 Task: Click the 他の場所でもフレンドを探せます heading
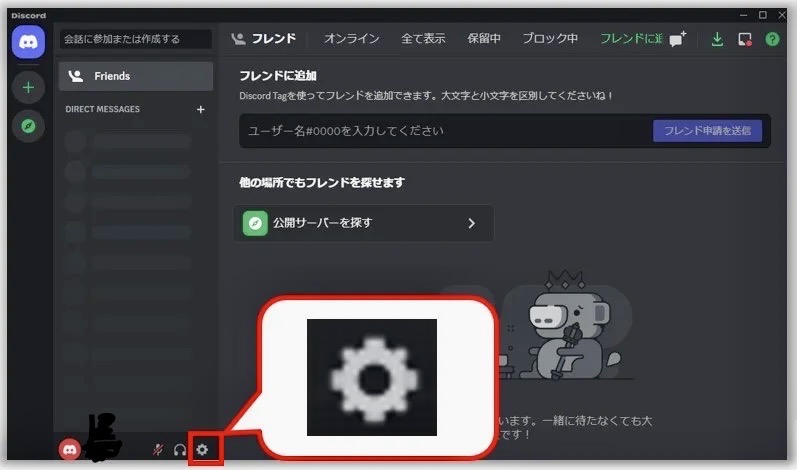point(322,182)
